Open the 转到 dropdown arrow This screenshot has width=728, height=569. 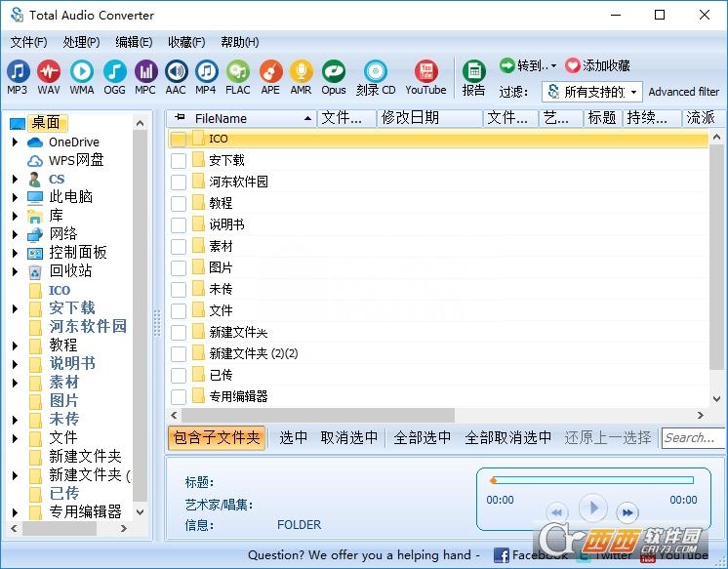(553, 66)
